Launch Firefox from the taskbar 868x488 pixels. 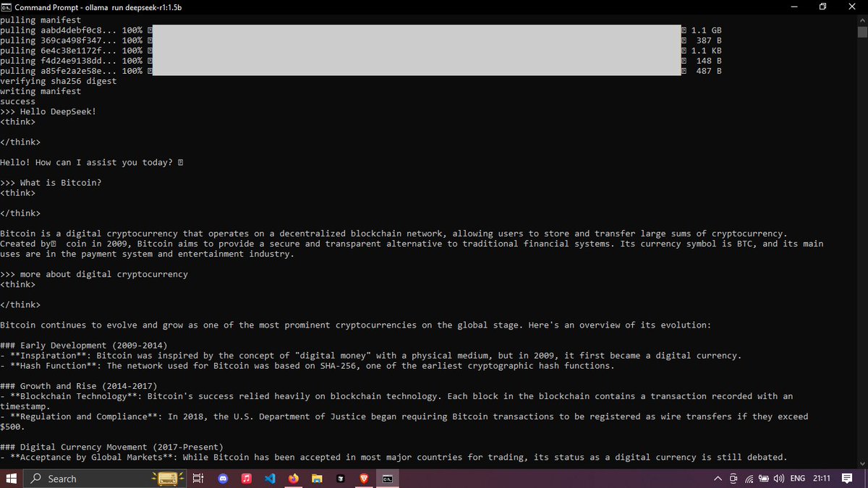point(293,479)
